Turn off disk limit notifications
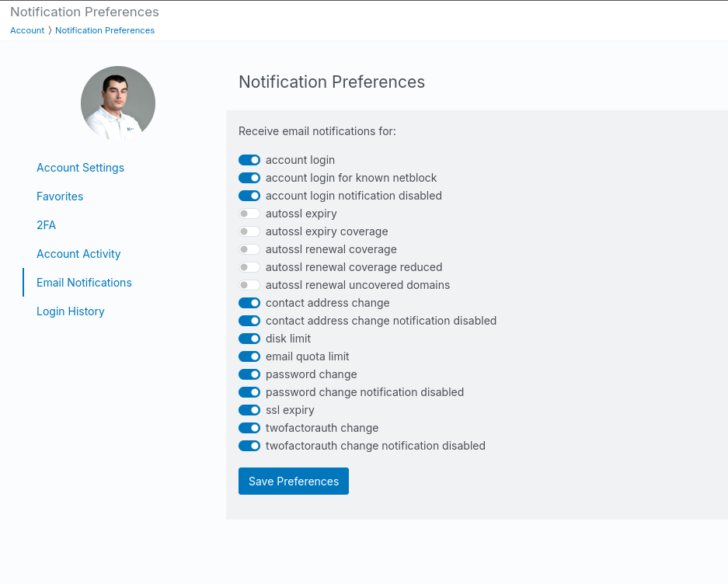Image resolution: width=728 pixels, height=584 pixels. tap(249, 339)
